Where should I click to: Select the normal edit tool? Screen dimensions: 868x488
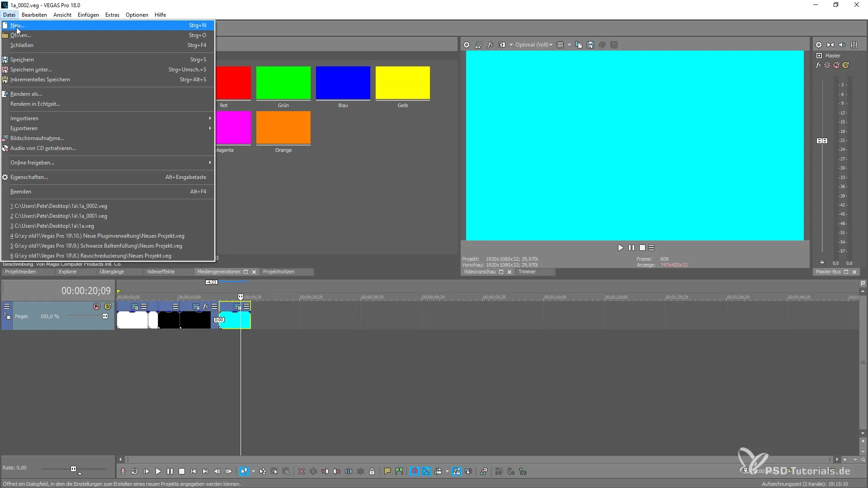[x=244, y=471]
